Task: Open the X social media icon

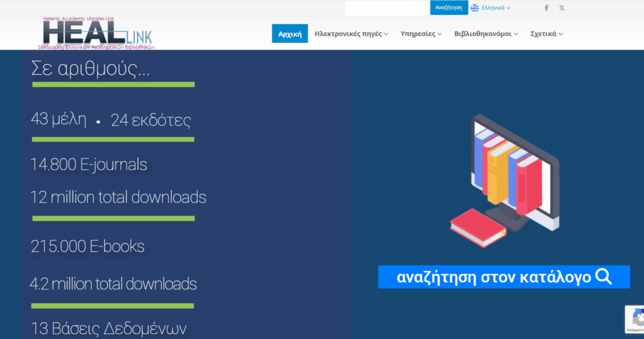Action: click(x=562, y=8)
